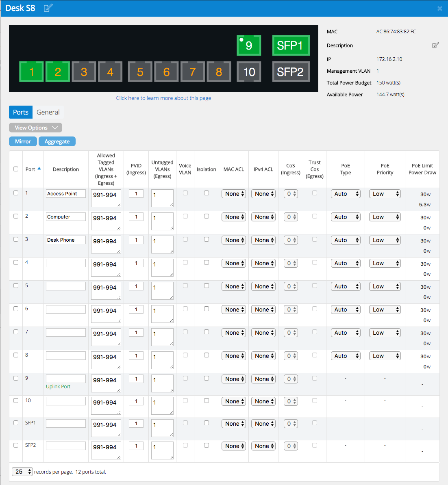The width and height of the screenshot is (448, 485).
Task: Select port 1 in the switch diagram
Action: (x=31, y=71)
